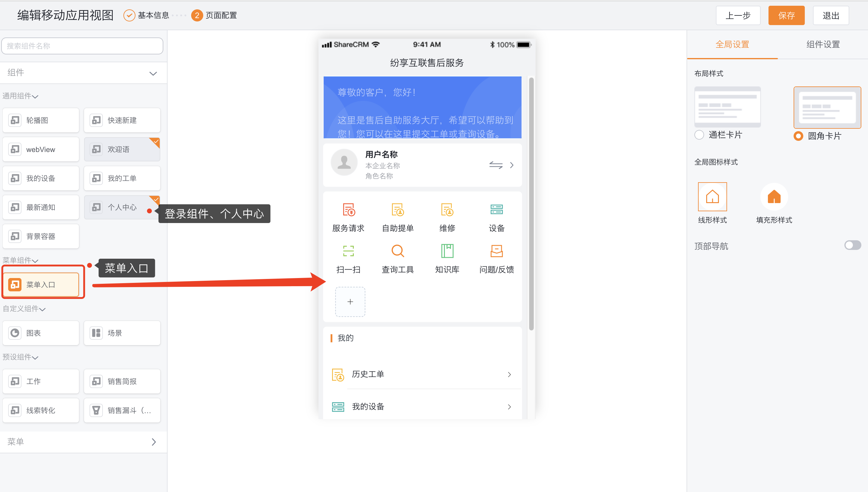Viewport: 868px width, 492px height.
Task: Click the 我的设备 row icon in preview
Action: click(x=338, y=407)
